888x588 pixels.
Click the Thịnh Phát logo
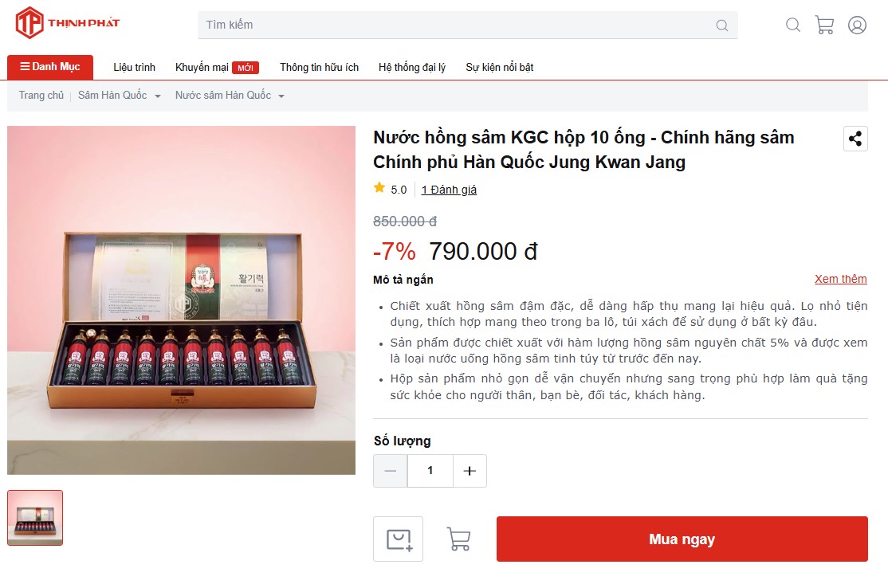tap(68, 23)
